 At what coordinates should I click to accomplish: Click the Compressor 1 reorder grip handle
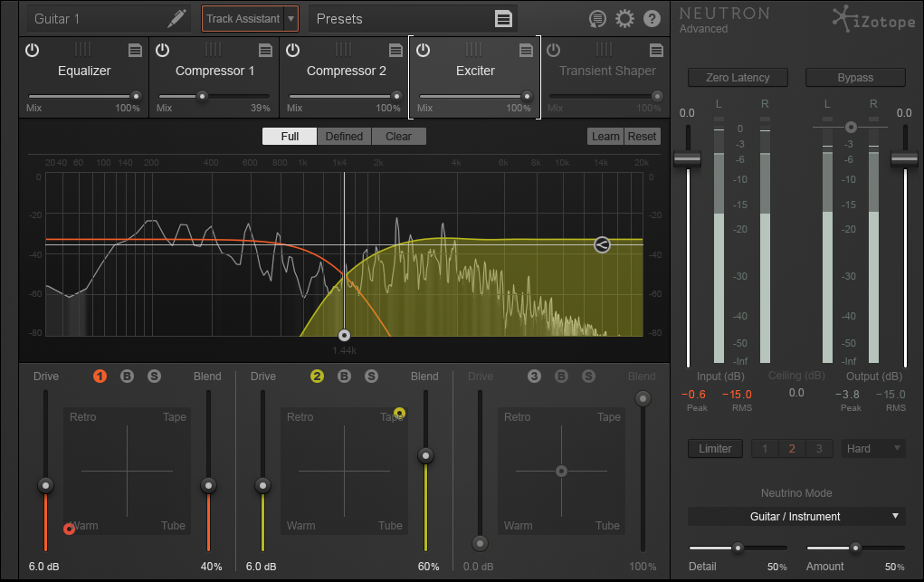(214, 49)
